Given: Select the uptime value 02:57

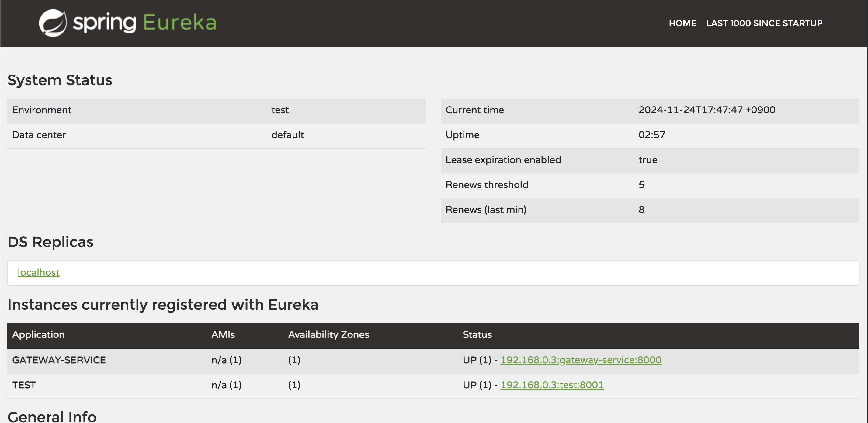Looking at the screenshot, I should [x=652, y=135].
